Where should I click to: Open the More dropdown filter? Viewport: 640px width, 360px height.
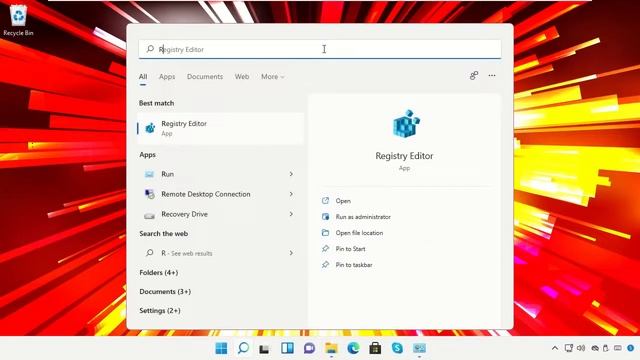coord(273,76)
